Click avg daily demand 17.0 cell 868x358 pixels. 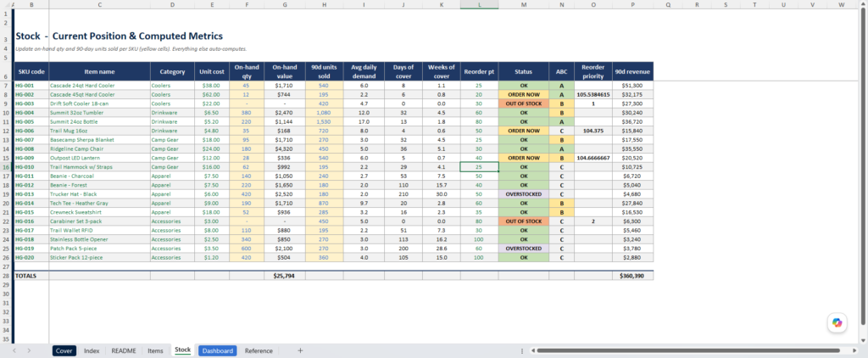point(364,122)
